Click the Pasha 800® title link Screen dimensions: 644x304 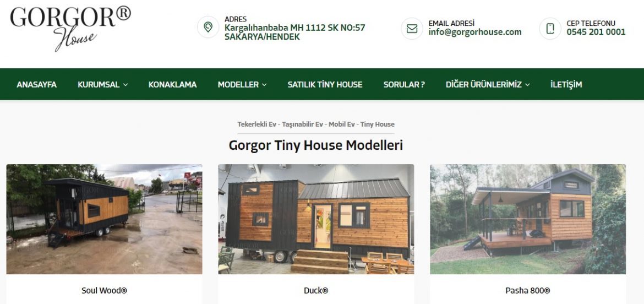pyautogui.click(x=528, y=290)
